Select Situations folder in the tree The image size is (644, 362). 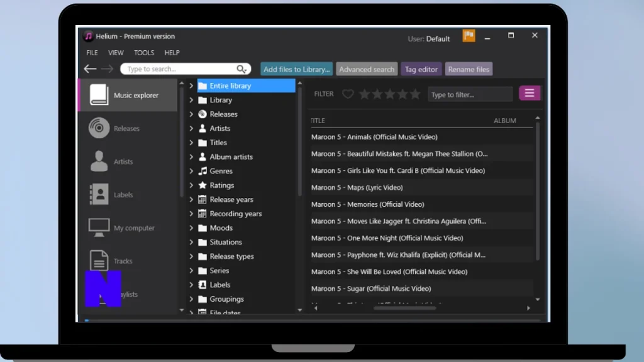click(226, 242)
